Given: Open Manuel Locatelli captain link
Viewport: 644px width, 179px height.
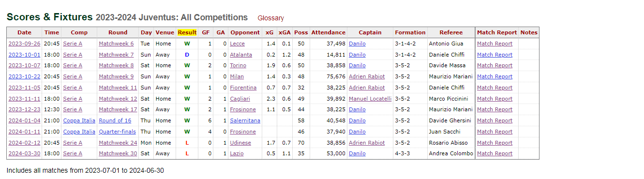Looking at the screenshot, I should [x=370, y=99].
